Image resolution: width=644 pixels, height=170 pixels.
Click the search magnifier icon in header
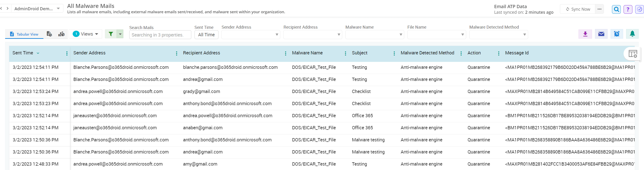(x=616, y=10)
